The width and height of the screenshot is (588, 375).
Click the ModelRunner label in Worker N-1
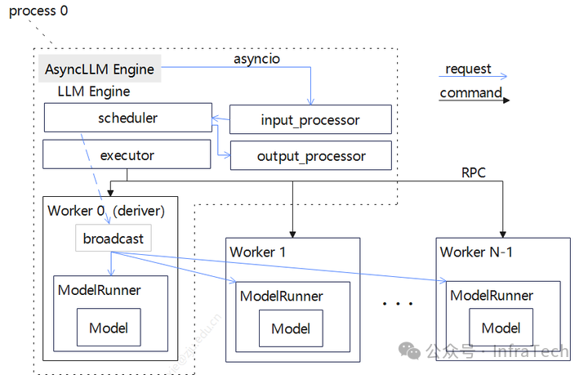pos(492,295)
